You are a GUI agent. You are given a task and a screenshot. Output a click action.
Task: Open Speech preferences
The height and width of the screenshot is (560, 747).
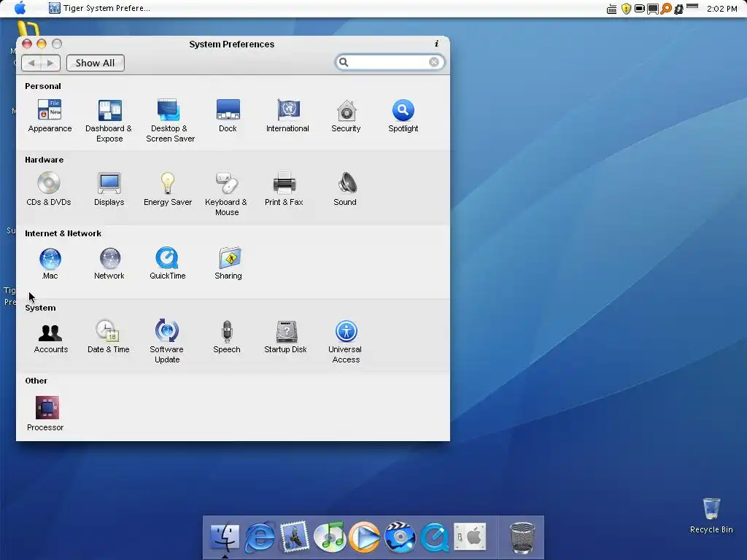click(227, 337)
